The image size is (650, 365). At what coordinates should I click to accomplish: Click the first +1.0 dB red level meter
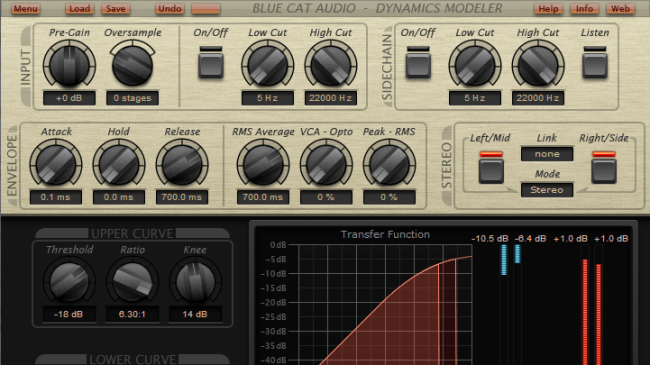585,305
